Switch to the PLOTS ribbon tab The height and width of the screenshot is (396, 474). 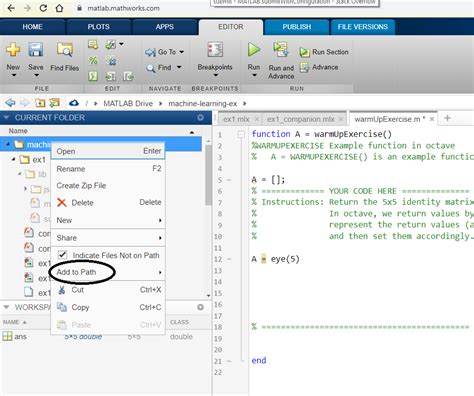(x=98, y=27)
